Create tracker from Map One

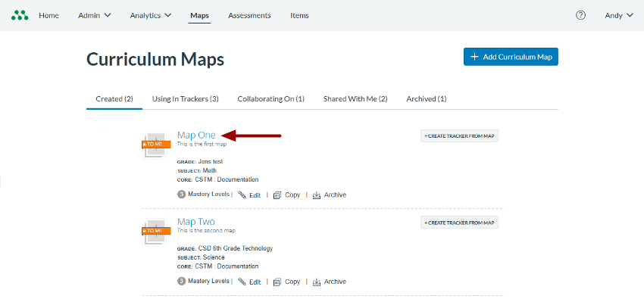[459, 135]
